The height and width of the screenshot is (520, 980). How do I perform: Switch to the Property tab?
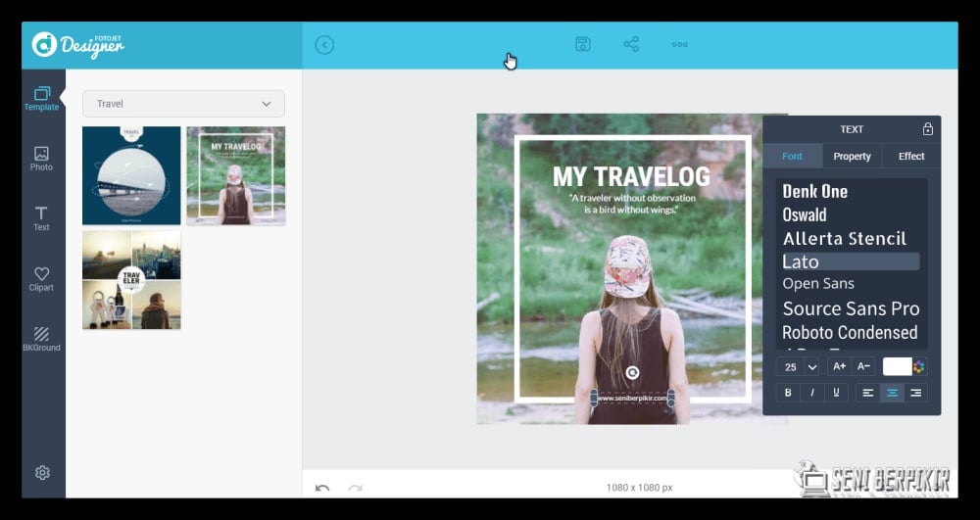pos(852,156)
